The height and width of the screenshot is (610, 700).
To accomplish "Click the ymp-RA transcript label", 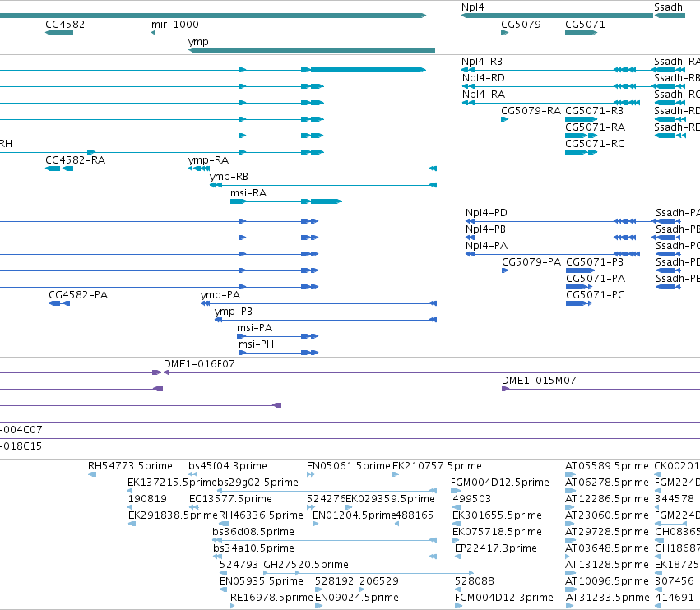I will coord(208,160).
